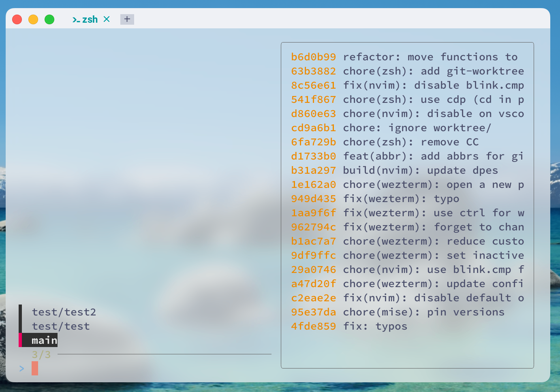Click commit hash d1733b0
Screen dimensions: 560x392
coord(314,156)
